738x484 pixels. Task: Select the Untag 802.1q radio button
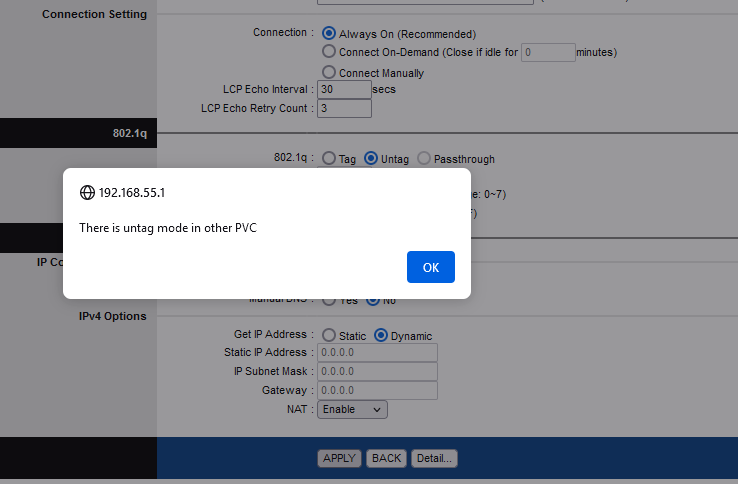(x=371, y=159)
